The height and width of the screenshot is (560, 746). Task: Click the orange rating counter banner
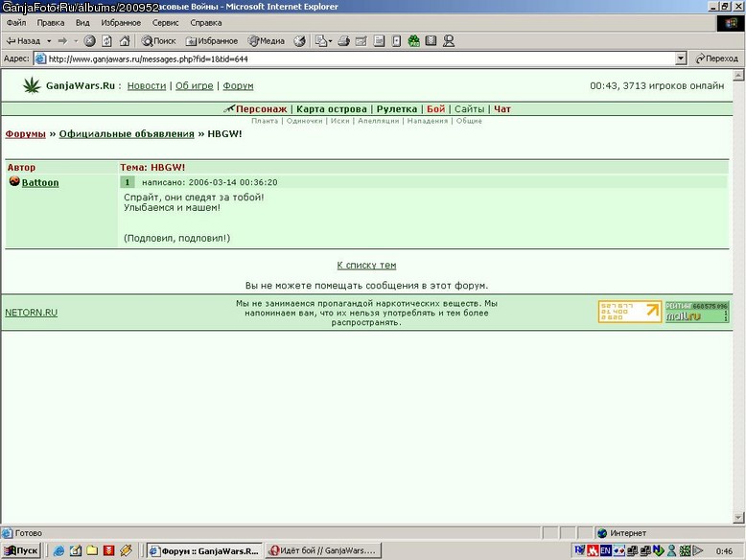[x=630, y=312]
